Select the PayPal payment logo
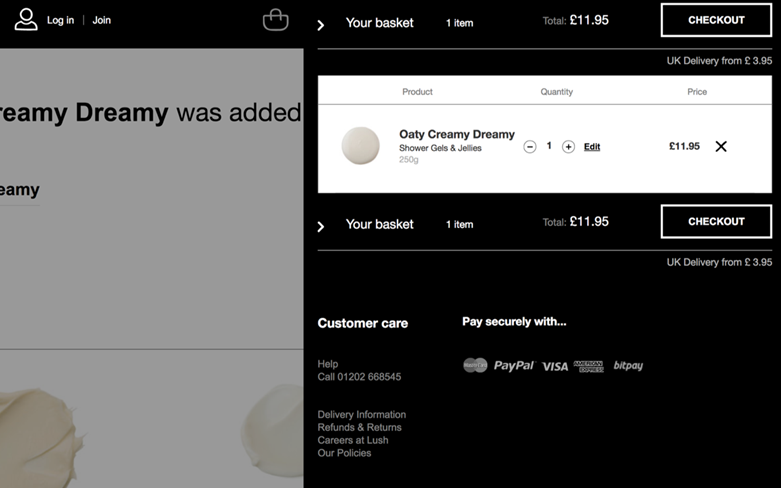Image resolution: width=781 pixels, height=488 pixels. 514,366
